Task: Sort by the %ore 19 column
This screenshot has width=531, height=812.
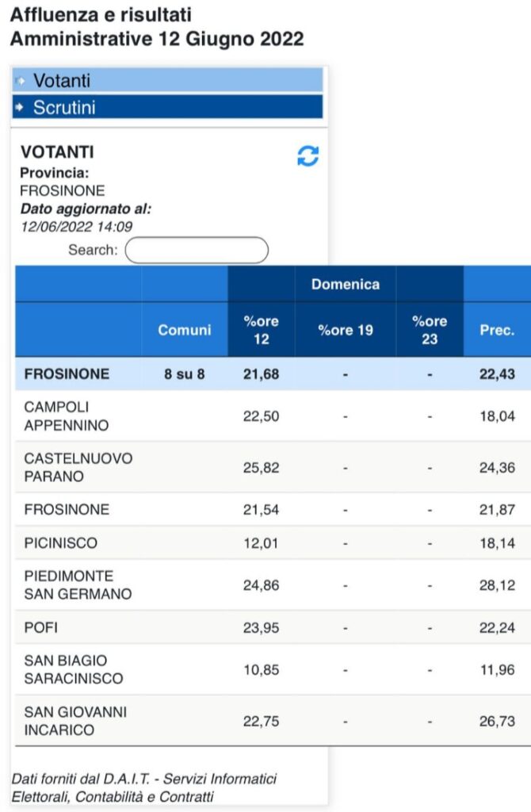Action: tap(346, 330)
